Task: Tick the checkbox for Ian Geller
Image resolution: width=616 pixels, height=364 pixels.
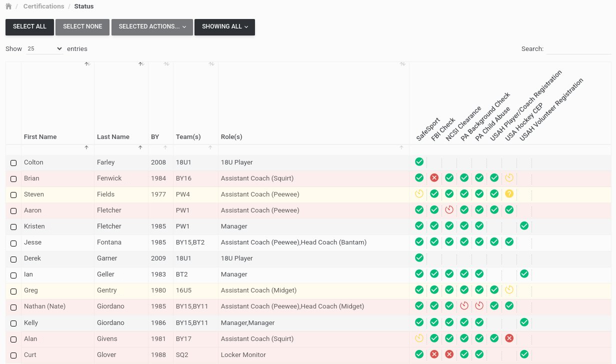Action: pyautogui.click(x=13, y=275)
